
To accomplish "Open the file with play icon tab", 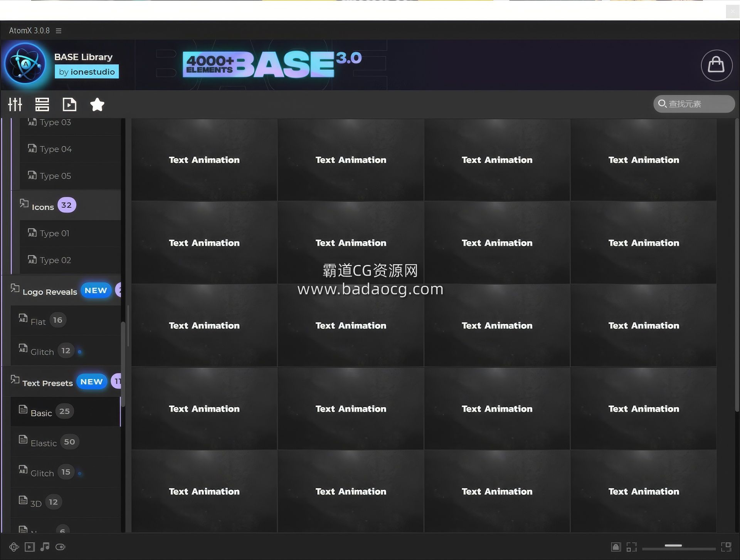I will (69, 104).
